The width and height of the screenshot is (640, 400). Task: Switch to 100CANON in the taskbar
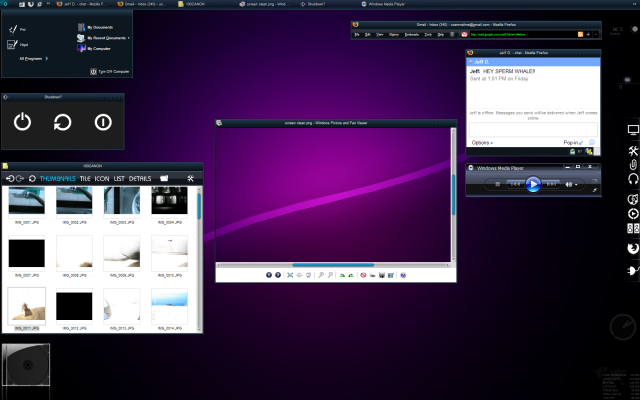tap(192, 4)
